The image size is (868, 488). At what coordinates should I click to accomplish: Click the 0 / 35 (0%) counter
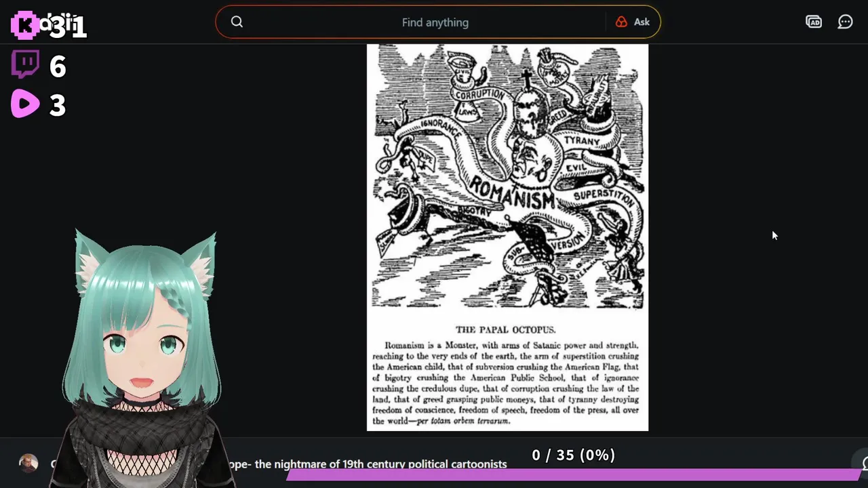pyautogui.click(x=574, y=455)
